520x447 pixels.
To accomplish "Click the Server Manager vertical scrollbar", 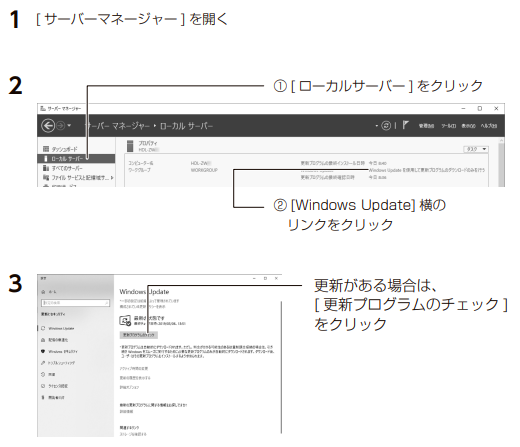I will (x=502, y=162).
